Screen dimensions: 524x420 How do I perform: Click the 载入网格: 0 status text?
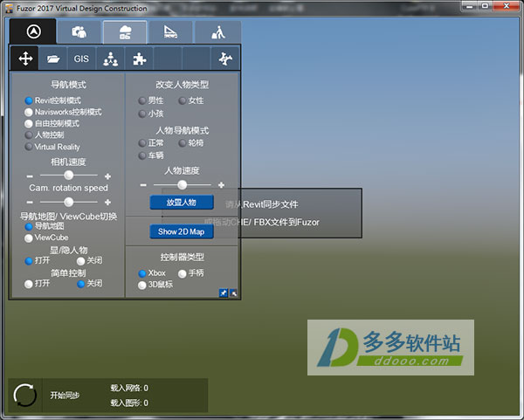pyautogui.click(x=129, y=388)
